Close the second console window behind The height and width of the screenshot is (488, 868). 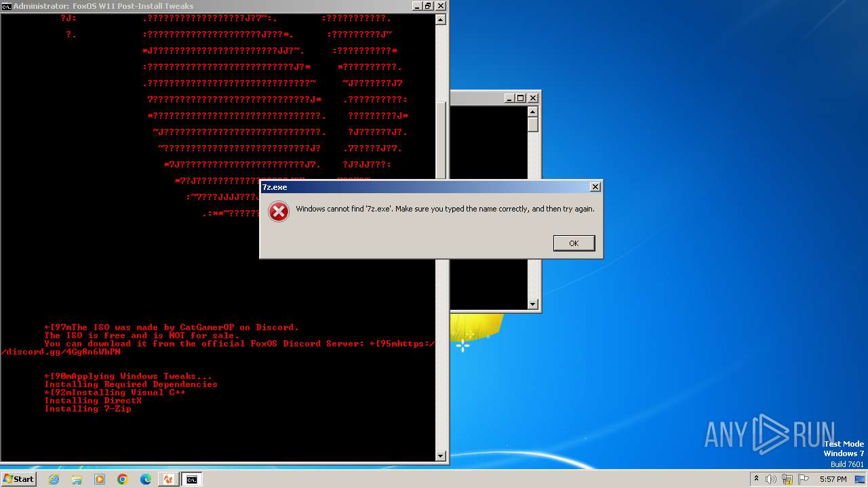click(x=533, y=98)
